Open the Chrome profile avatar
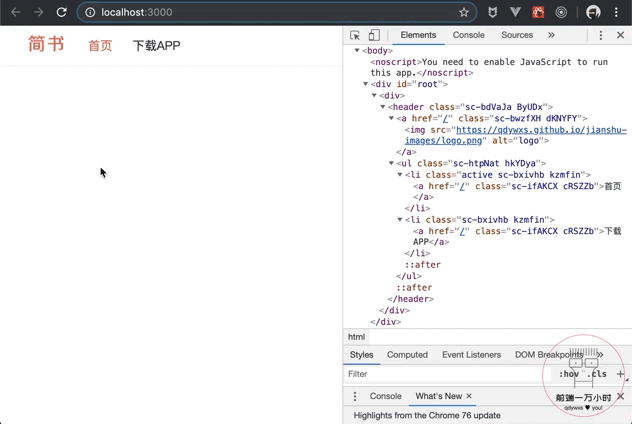The height and width of the screenshot is (424, 632). [x=593, y=12]
